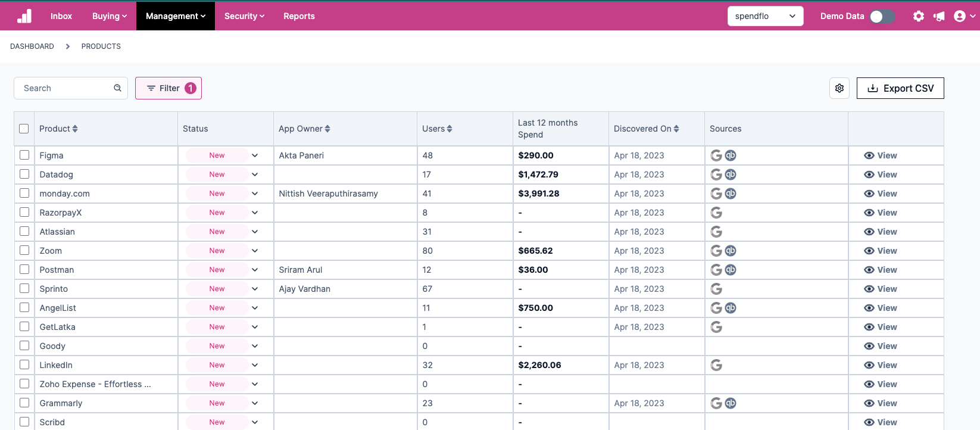980x430 pixels.
Task: Tick the monday.com row checkbox
Action: tap(24, 193)
